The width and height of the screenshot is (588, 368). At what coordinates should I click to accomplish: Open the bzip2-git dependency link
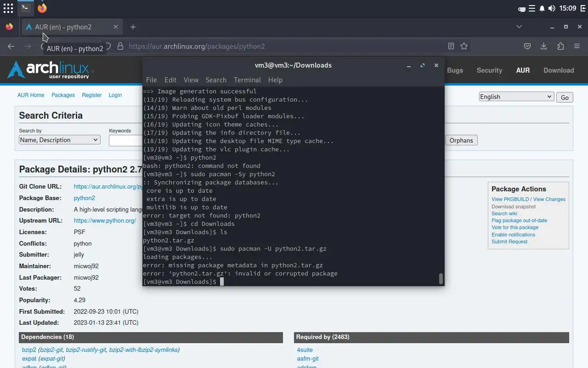[51, 350]
